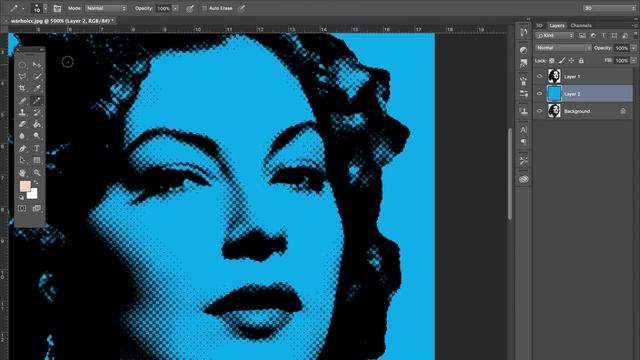Select the History Brush tool
This screenshot has height=360, width=640.
(x=37, y=112)
